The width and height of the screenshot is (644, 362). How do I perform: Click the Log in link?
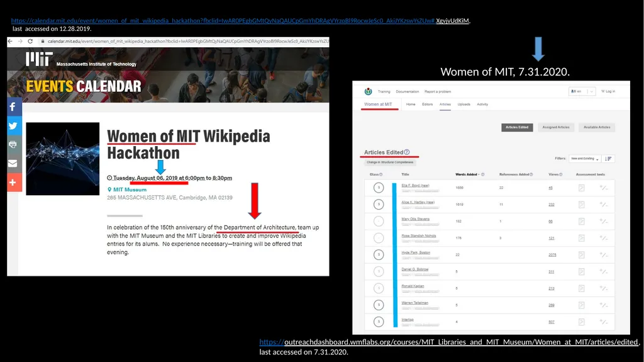pos(608,91)
